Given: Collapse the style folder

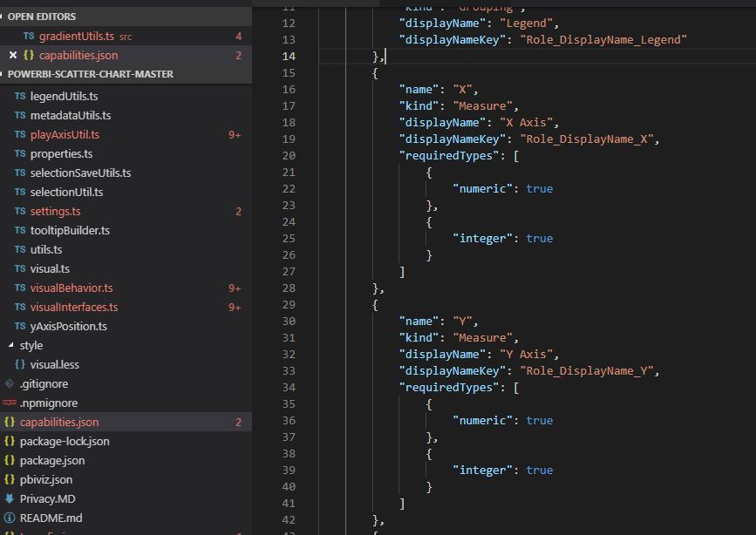Looking at the screenshot, I should tap(10, 345).
